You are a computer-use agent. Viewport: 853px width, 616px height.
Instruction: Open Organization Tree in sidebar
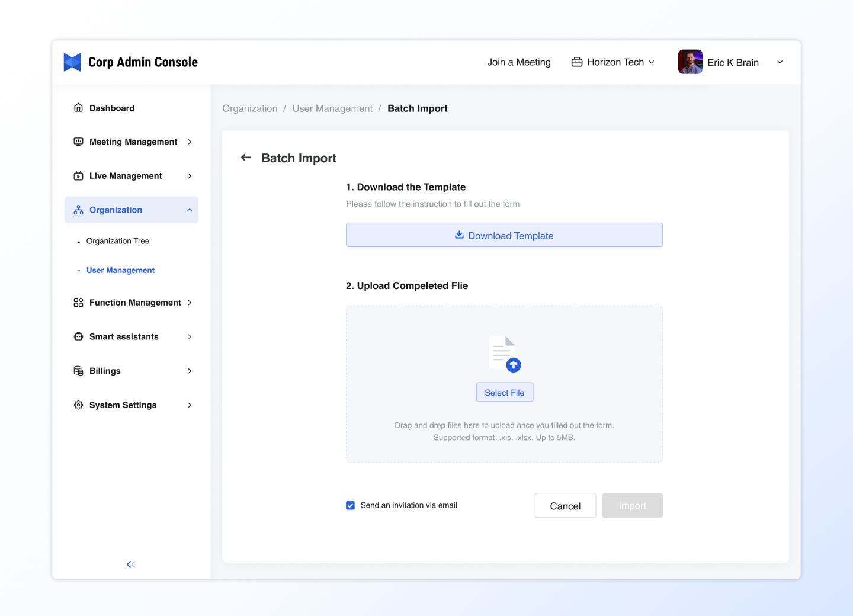click(x=118, y=241)
